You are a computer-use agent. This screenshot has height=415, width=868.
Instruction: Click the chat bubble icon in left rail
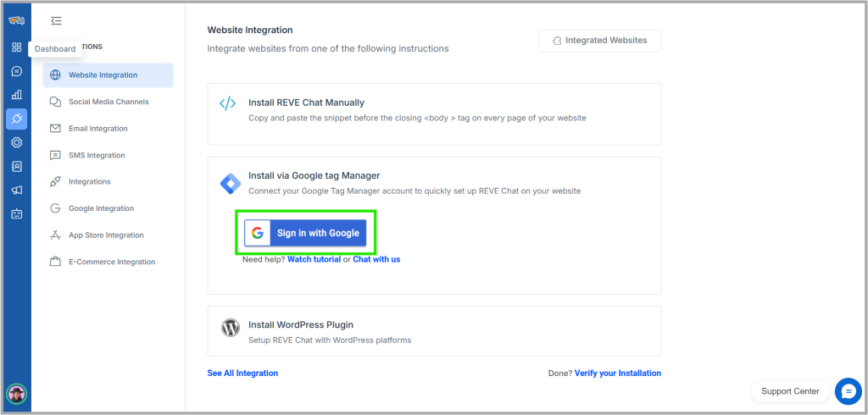pyautogui.click(x=16, y=71)
